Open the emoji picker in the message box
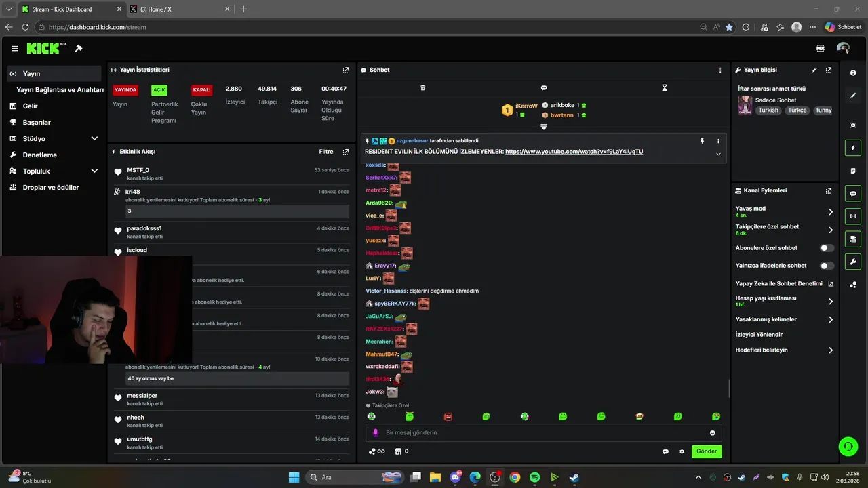Image resolution: width=868 pixels, height=488 pixels. point(713,433)
